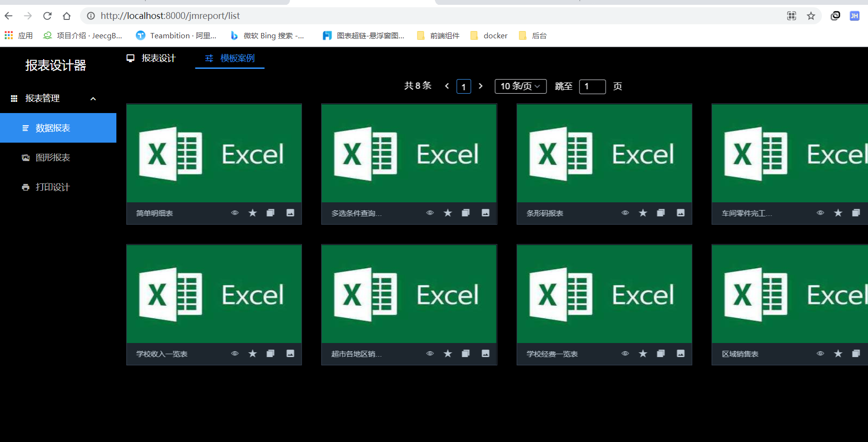Preview the 学校收入一览表 template eye icon
Image resolution: width=868 pixels, height=442 pixels.
coord(235,354)
